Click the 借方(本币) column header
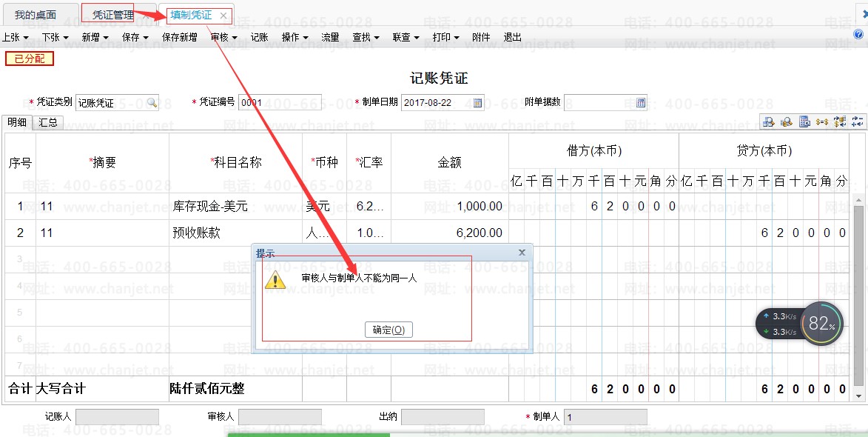The image size is (868, 437). click(x=593, y=150)
